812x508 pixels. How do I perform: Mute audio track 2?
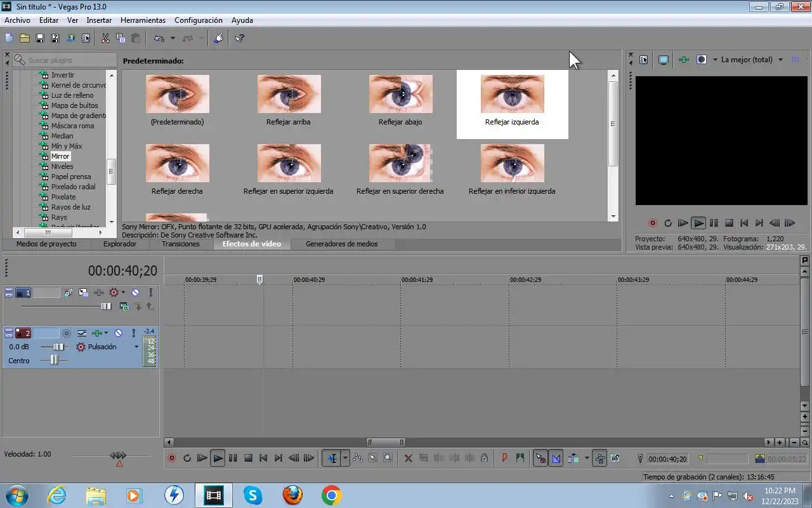point(118,333)
